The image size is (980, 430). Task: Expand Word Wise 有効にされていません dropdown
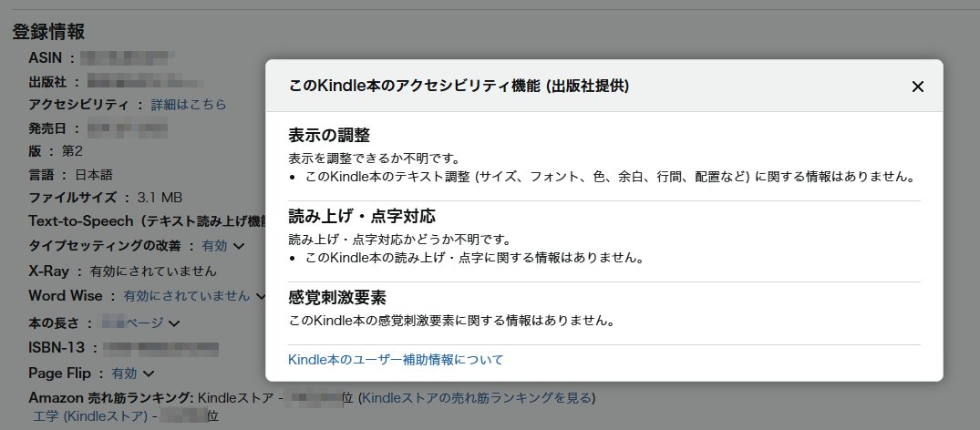tap(195, 295)
